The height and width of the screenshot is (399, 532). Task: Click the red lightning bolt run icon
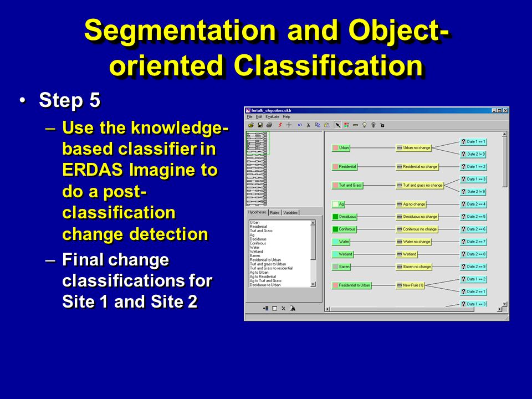click(280, 125)
